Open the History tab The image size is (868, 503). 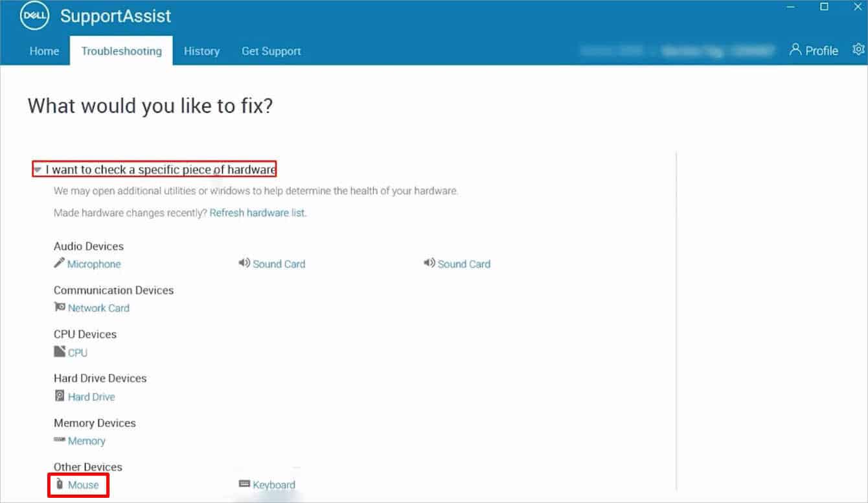[x=201, y=51]
